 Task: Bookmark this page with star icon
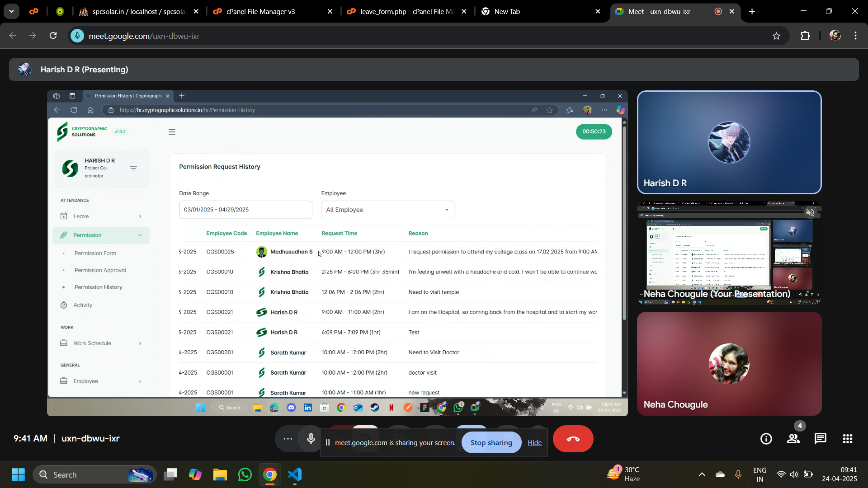point(776,36)
